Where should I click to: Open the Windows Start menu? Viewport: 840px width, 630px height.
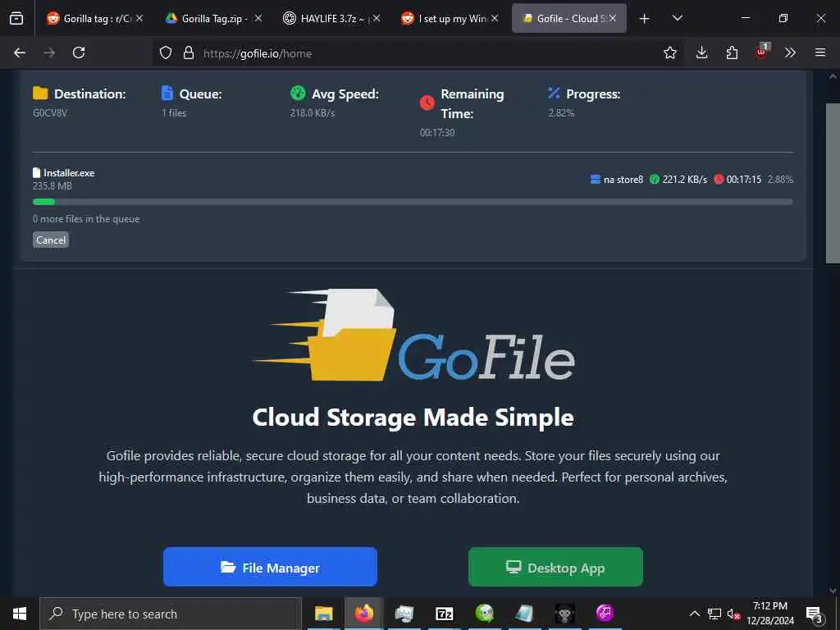pyautogui.click(x=20, y=614)
